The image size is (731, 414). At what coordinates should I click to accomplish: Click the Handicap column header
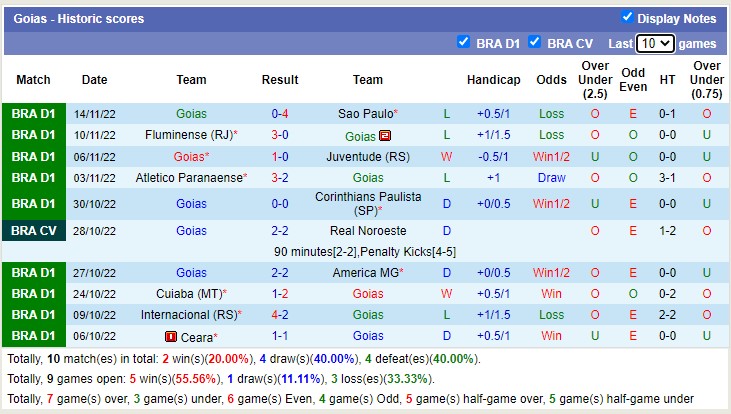click(493, 80)
